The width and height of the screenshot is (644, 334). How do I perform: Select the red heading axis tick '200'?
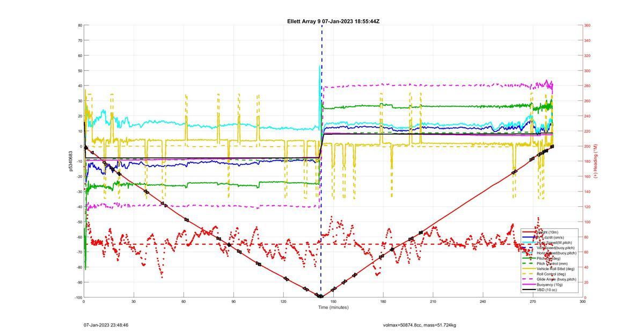click(588, 146)
